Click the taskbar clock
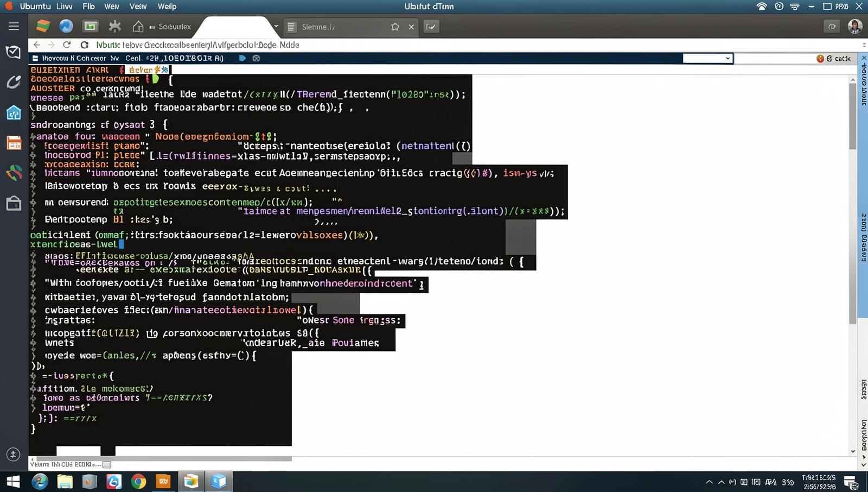Image resolution: width=868 pixels, height=492 pixels. coord(819,482)
